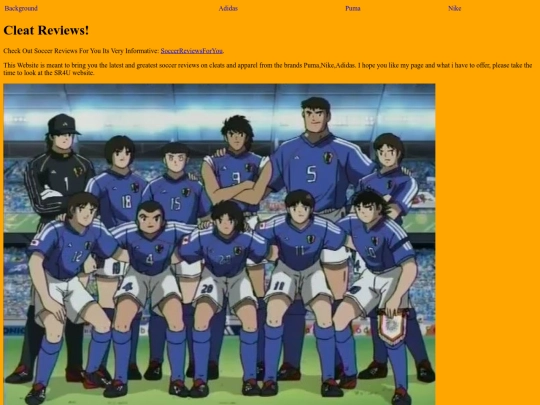Viewport: 540px width, 405px height.
Task: Click the player wearing jersey number 15
Action: click(x=176, y=183)
